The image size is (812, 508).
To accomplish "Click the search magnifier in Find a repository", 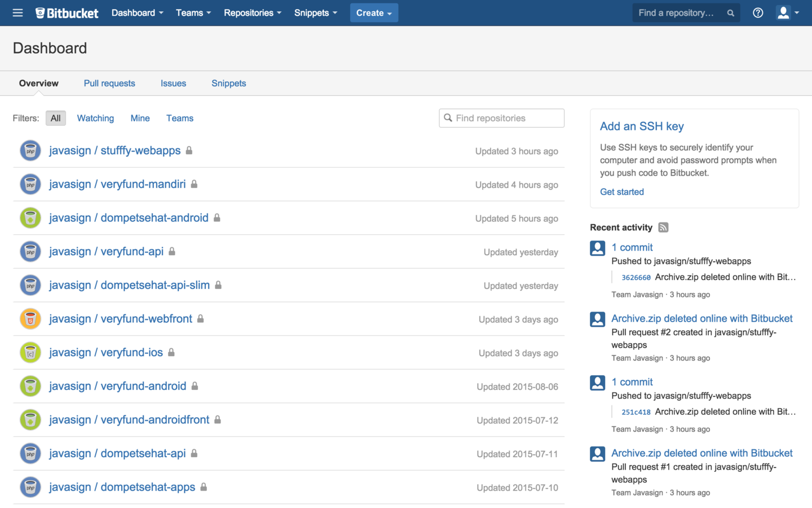I will point(730,13).
